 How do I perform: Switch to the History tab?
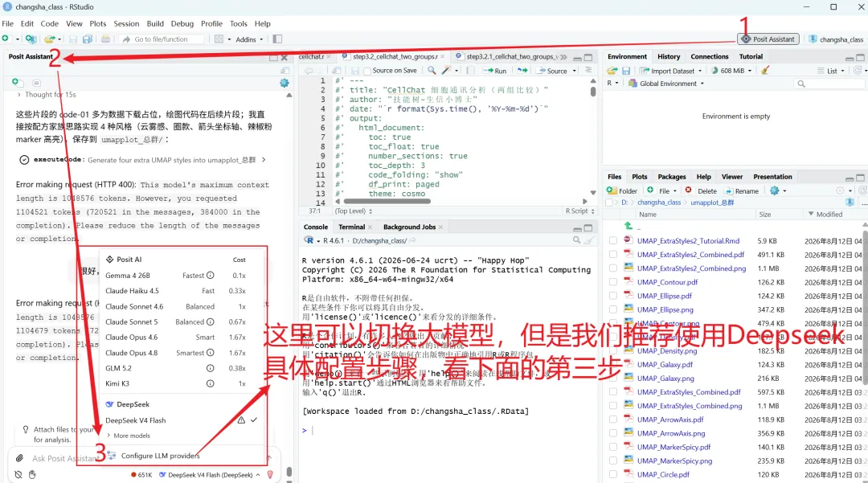tap(669, 56)
